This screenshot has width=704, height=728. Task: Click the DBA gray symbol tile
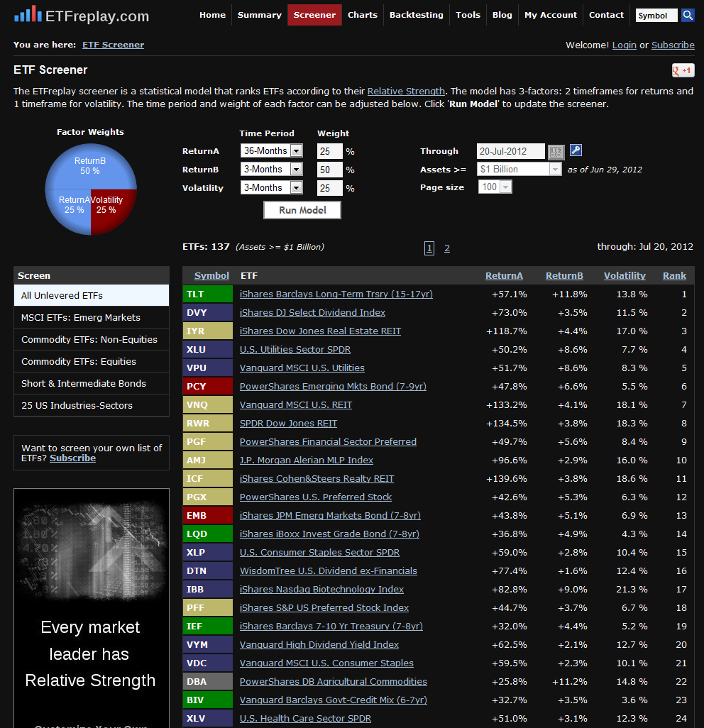(207, 682)
